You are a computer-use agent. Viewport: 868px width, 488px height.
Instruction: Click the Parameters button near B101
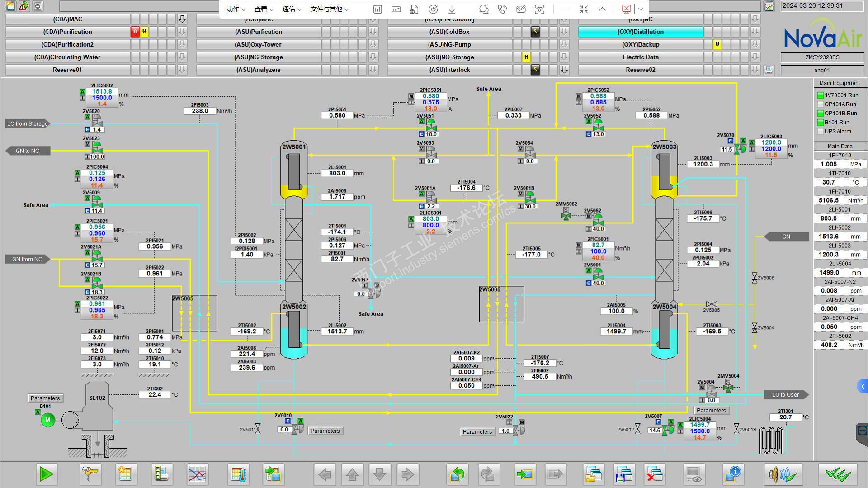[45, 398]
